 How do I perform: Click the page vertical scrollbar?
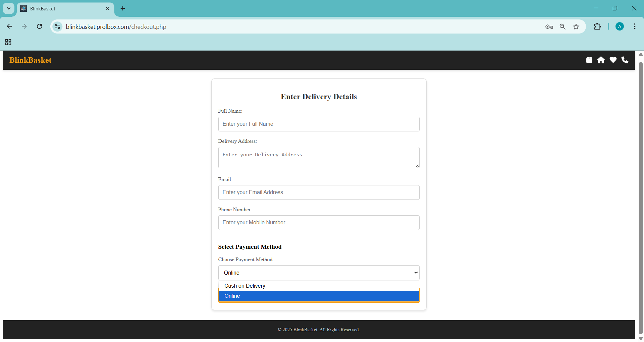click(x=640, y=194)
